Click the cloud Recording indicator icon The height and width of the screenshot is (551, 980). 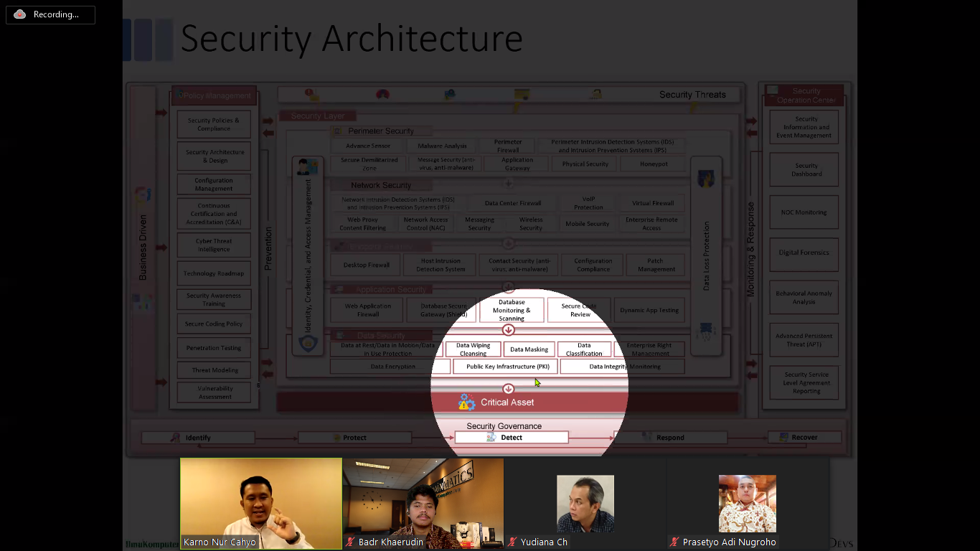tap(20, 14)
